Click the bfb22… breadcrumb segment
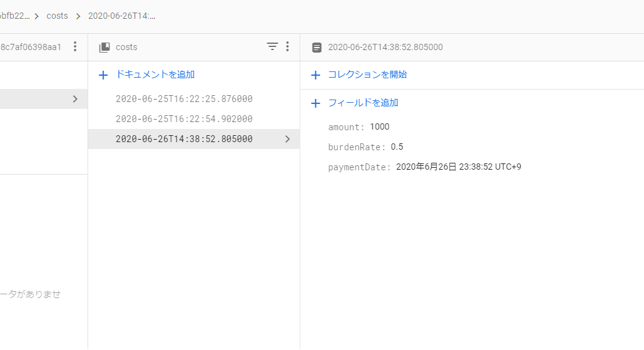 pyautogui.click(x=15, y=16)
